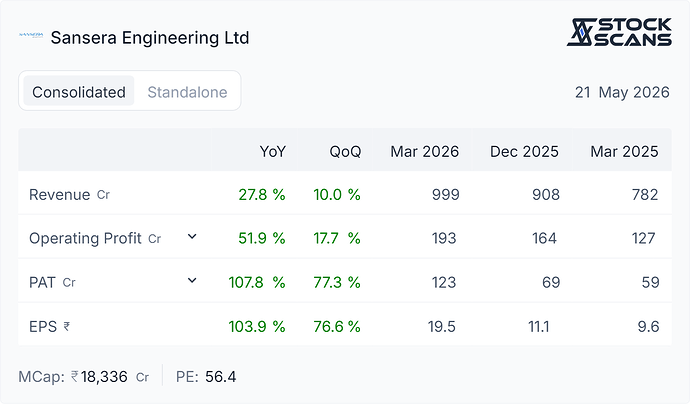Viewport: 690px width, 404px height.
Task: Click the rupee symbol next to EPS
Action: pos(66,327)
